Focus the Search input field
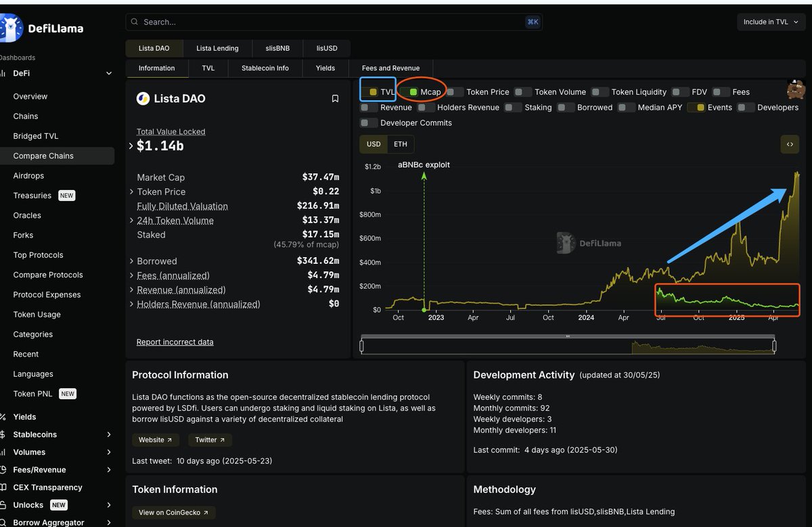The image size is (812, 527). 334,22
